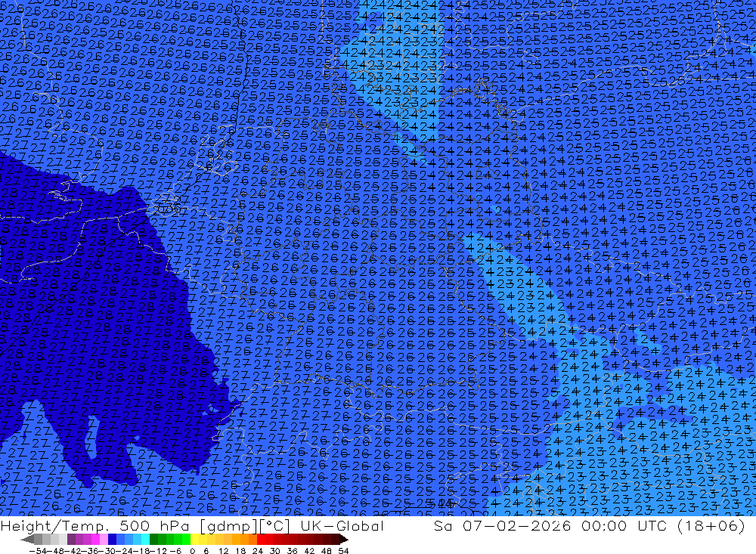
Task: Click the dark right arrow of color scale
Action: (344, 539)
